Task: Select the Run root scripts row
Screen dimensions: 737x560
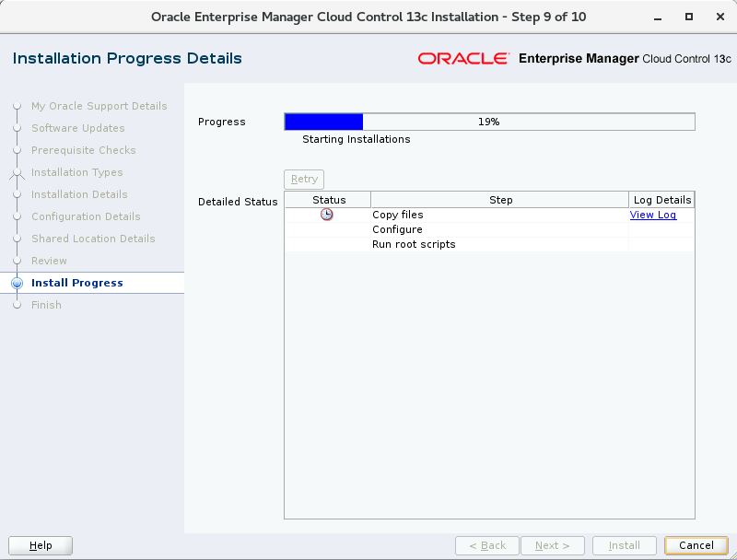Action: point(489,244)
